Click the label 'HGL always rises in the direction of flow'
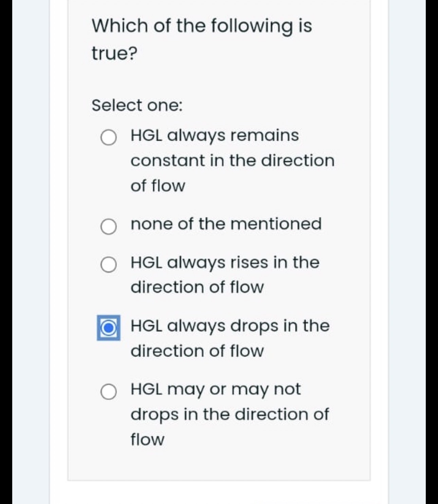438x504 pixels. coord(224,274)
